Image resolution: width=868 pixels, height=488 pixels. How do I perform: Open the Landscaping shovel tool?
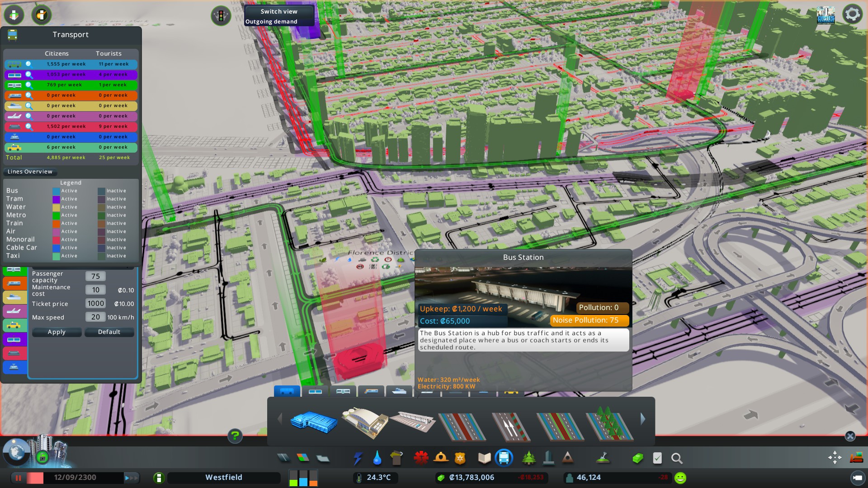point(603,458)
